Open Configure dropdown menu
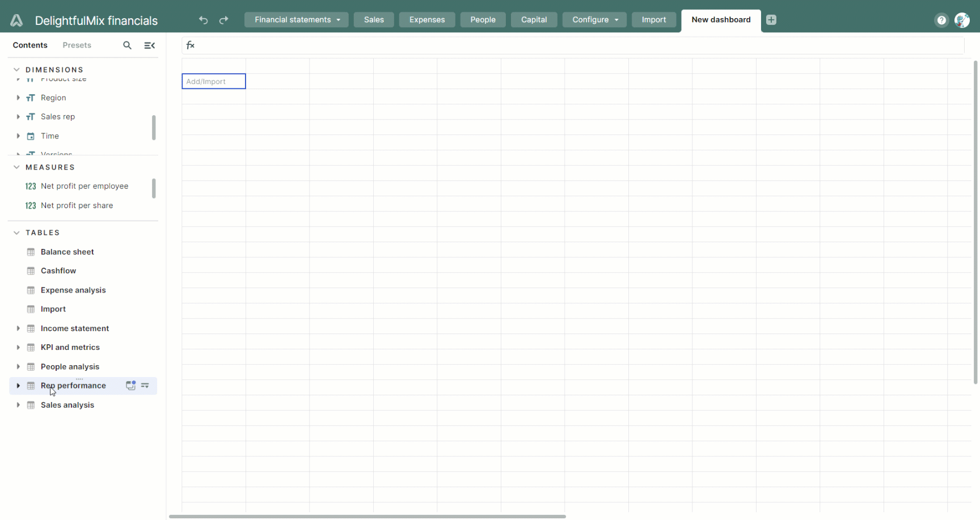This screenshot has height=520, width=980. tap(594, 20)
